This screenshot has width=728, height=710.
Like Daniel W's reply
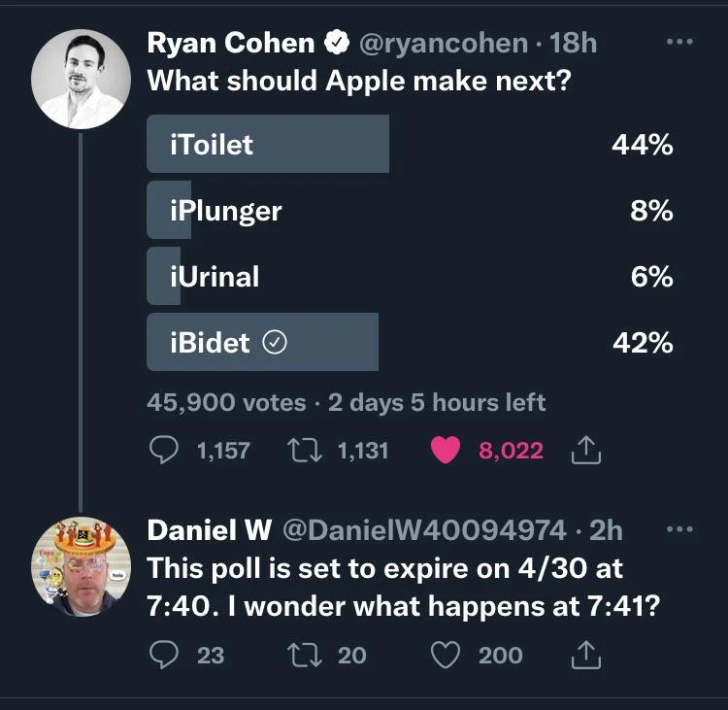[x=445, y=656]
